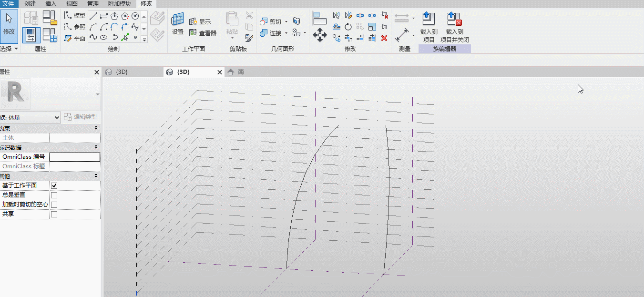The width and height of the screenshot is (644, 297).
Task: Select Mirror - Pick Axis tool
Action: click(337, 16)
